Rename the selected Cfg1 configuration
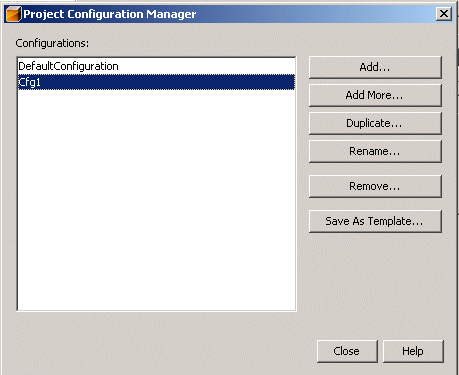 (375, 151)
